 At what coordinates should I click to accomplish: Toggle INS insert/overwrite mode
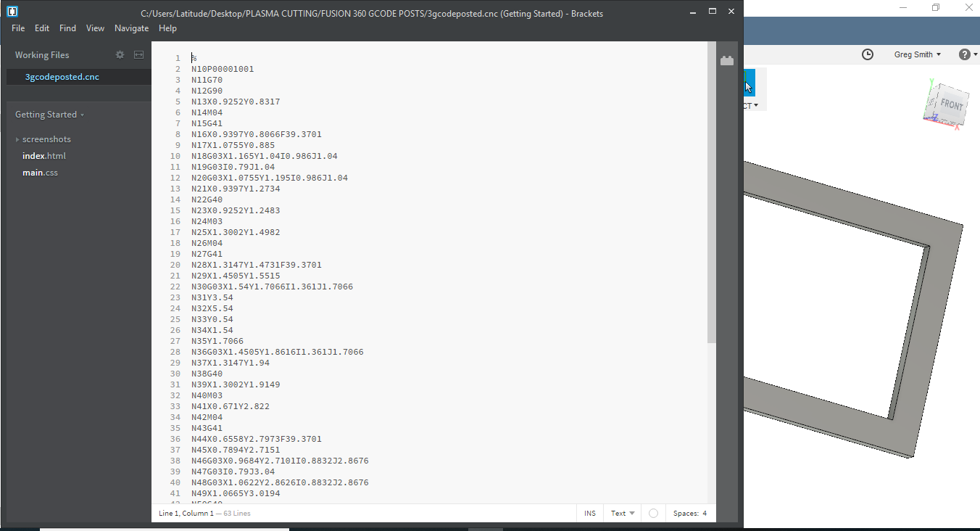click(x=590, y=514)
